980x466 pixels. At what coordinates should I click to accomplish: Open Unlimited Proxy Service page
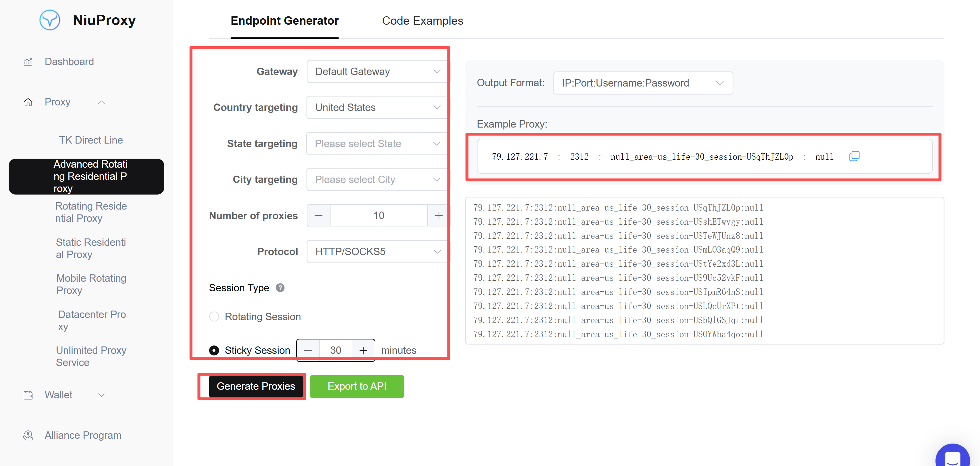(91, 356)
